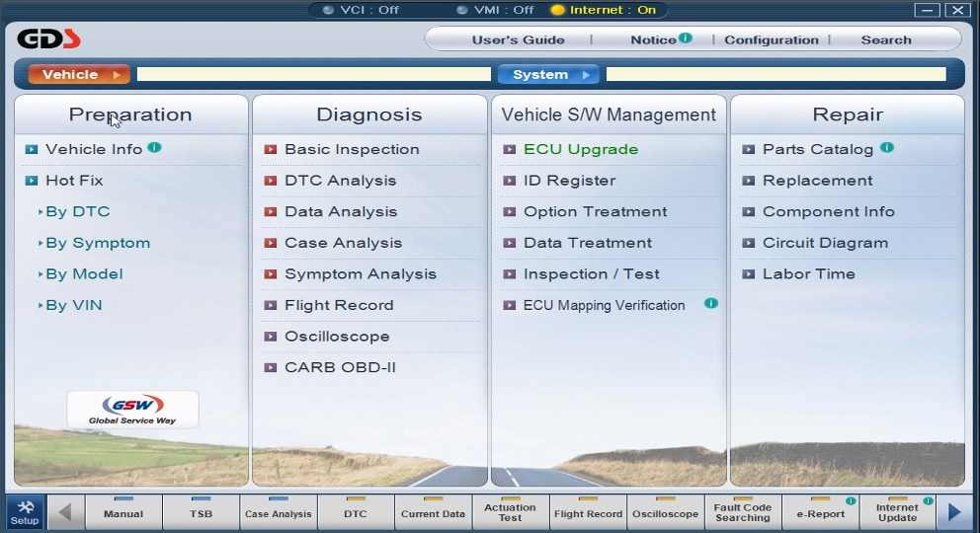Click info icon beside ECU Mapping Verification
Viewport: 980px width, 533px height.
[710, 303]
